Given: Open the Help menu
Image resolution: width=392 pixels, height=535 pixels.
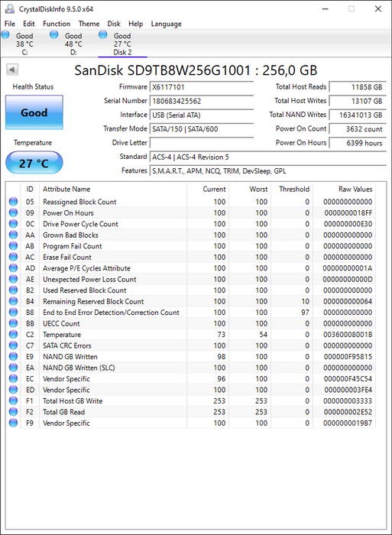Looking at the screenshot, I should click(135, 24).
